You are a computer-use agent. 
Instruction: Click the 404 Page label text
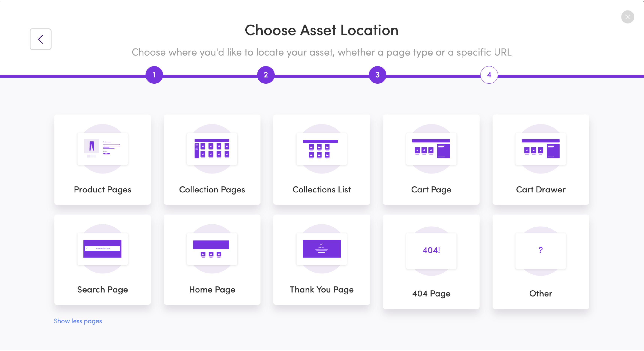(431, 294)
